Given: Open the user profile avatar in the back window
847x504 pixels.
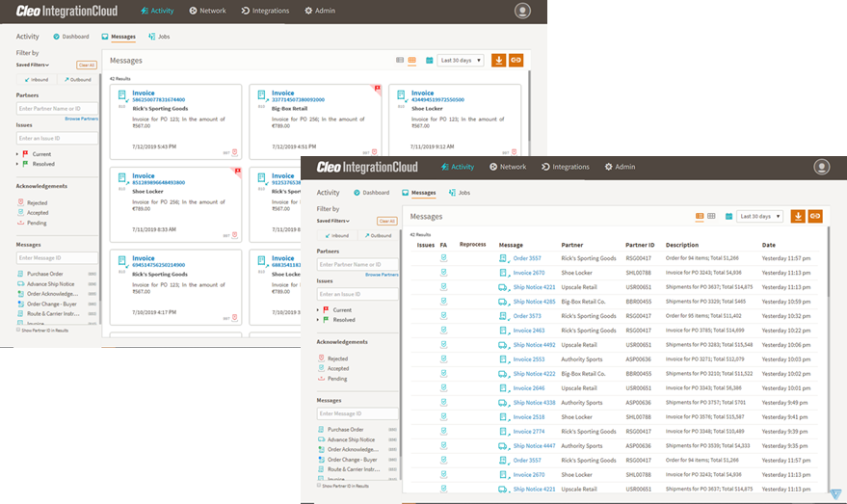Looking at the screenshot, I should [x=522, y=11].
